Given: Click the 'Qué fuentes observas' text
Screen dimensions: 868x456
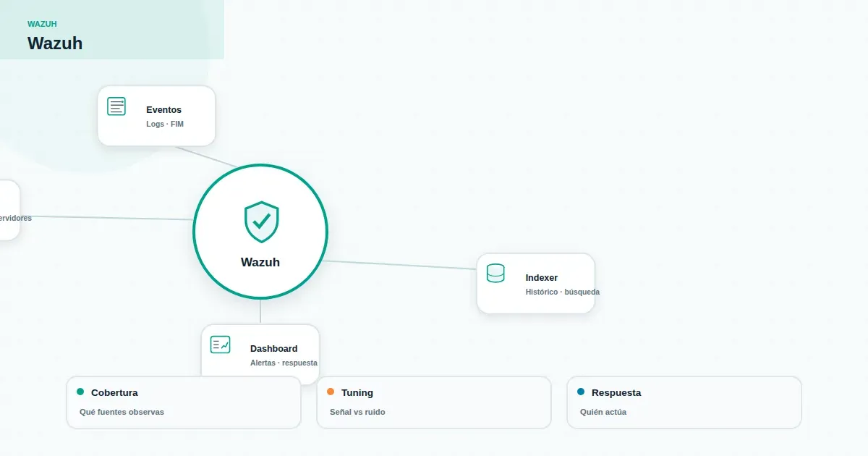Looking at the screenshot, I should [122, 412].
